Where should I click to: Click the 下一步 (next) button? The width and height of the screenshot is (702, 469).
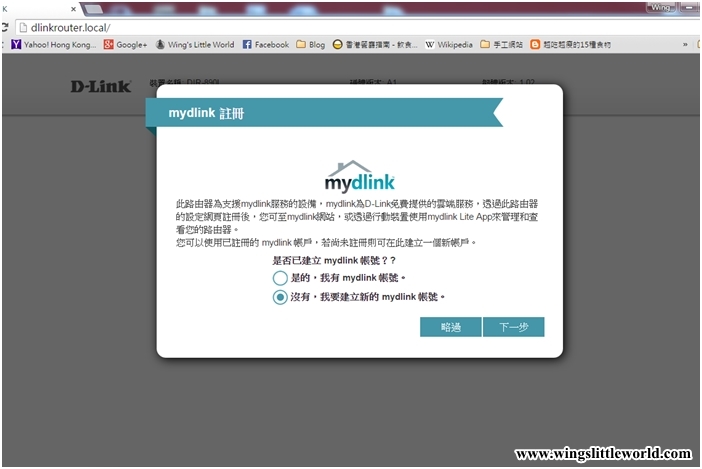pyautogui.click(x=513, y=327)
